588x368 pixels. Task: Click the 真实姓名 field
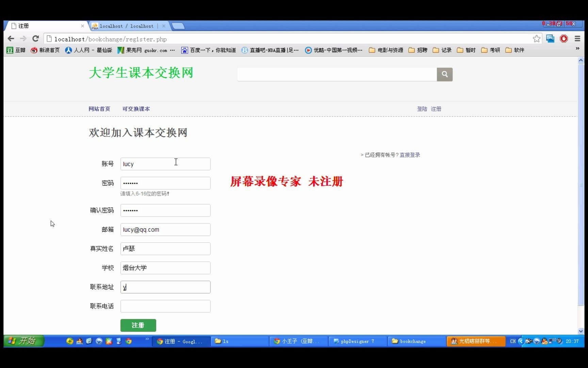click(165, 249)
